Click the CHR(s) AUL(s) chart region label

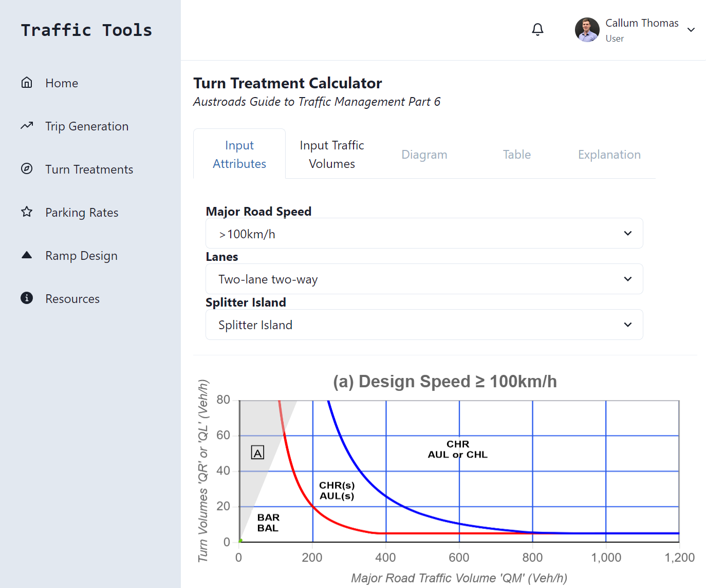337,490
